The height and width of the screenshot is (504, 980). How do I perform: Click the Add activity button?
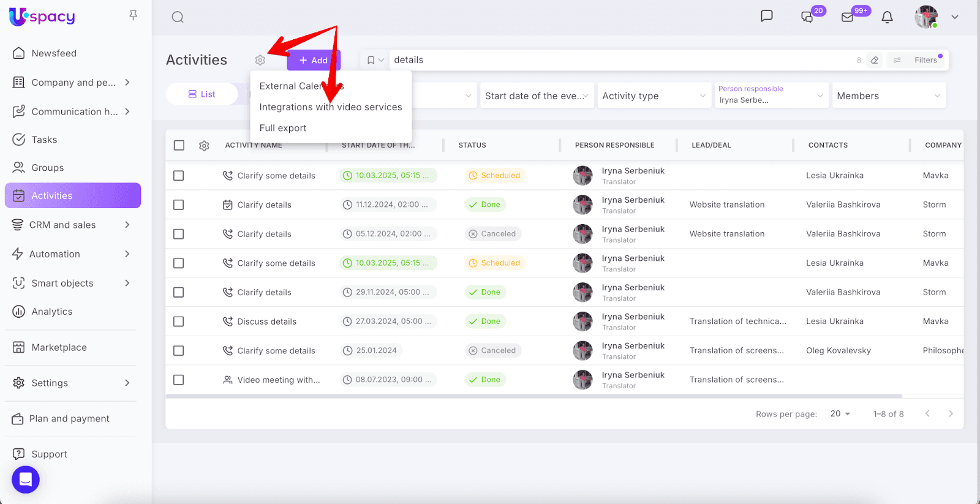click(314, 60)
